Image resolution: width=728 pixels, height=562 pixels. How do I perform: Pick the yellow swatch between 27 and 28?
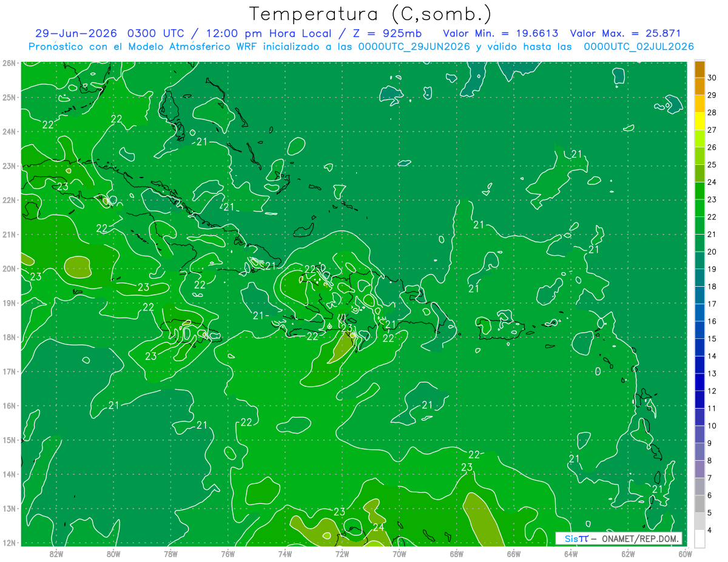coord(699,121)
